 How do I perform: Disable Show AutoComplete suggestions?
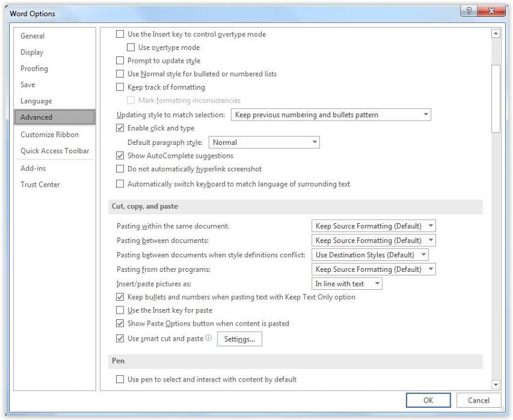[x=119, y=156]
